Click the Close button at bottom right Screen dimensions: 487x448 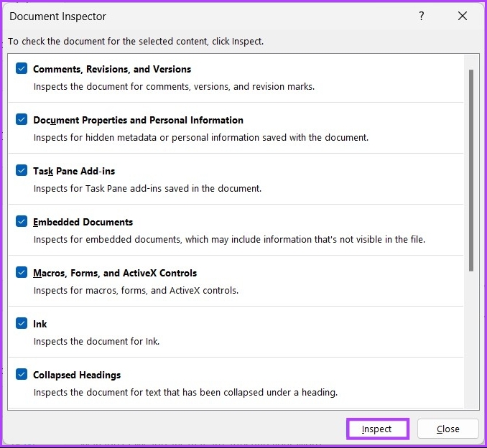pyautogui.click(x=447, y=429)
